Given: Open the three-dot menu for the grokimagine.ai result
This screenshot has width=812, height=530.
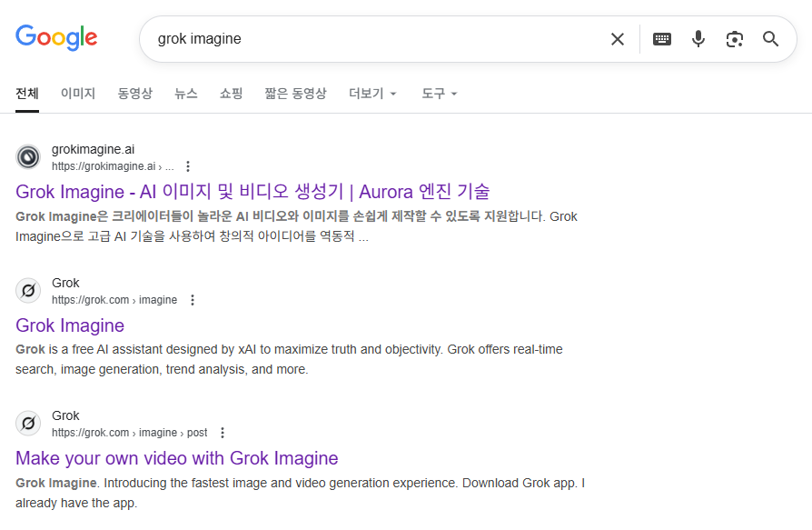Looking at the screenshot, I should pos(188,166).
